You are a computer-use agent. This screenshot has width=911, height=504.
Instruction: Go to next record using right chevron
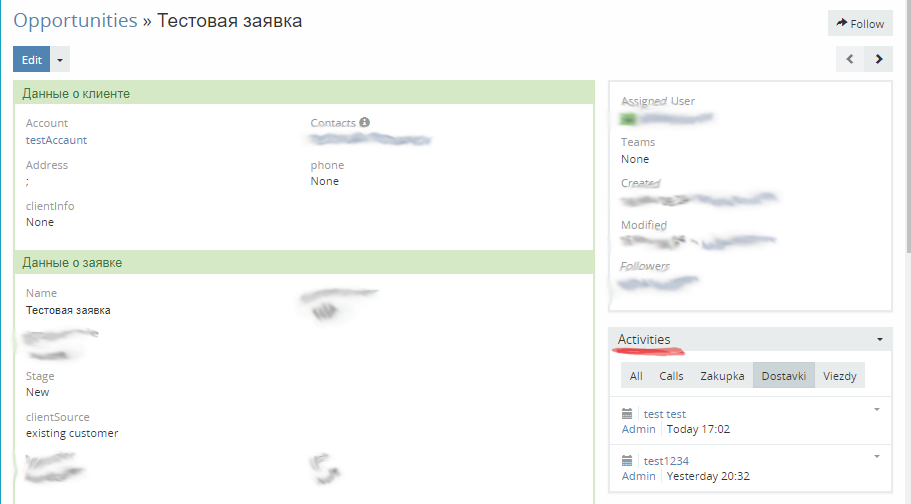tap(878, 59)
